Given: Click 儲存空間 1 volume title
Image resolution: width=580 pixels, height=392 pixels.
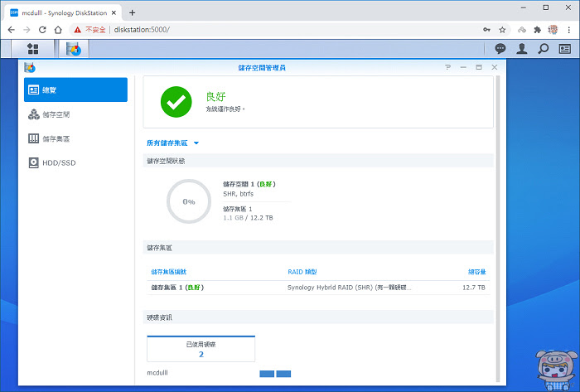Looking at the screenshot, I should click(x=249, y=184).
